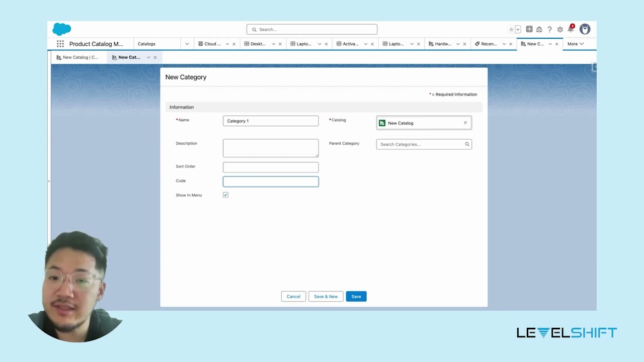The image size is (644, 362).
Task: Open the Recen... tab actions chevron
Action: pos(504,44)
